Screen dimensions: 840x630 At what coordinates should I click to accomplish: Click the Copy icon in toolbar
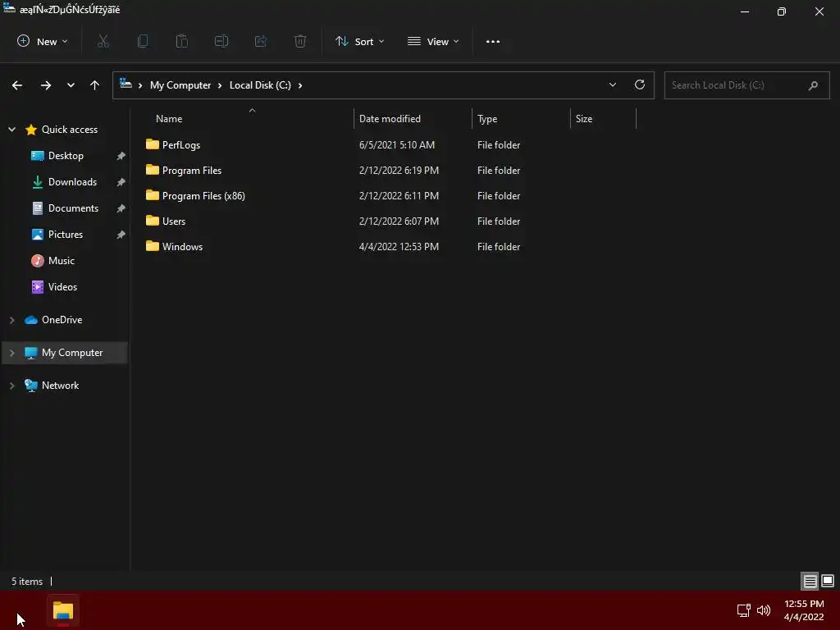click(x=143, y=41)
